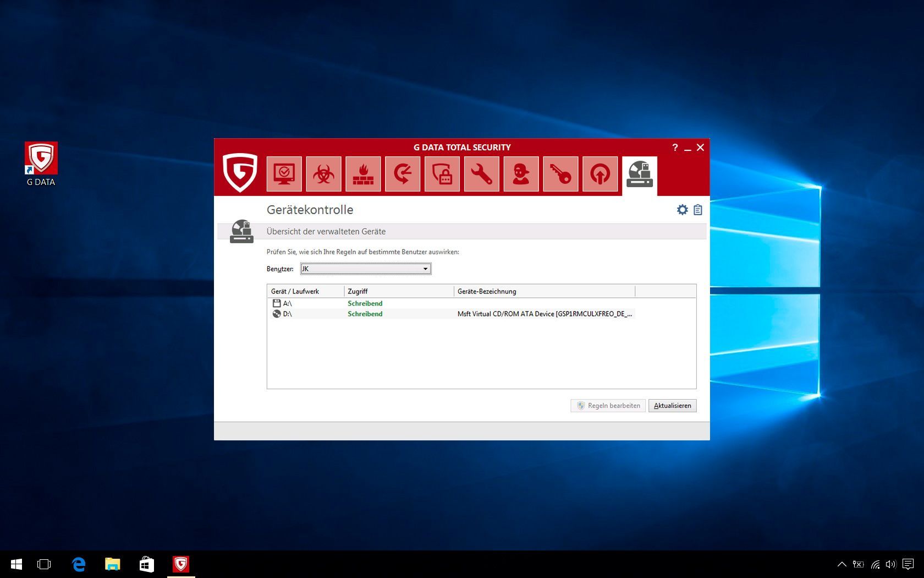Open the Backup arrow icon
This screenshot has width=924, height=578.
(x=403, y=174)
